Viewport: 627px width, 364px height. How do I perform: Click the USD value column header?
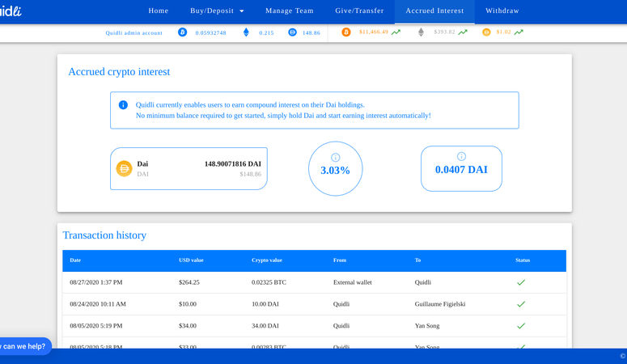click(191, 260)
